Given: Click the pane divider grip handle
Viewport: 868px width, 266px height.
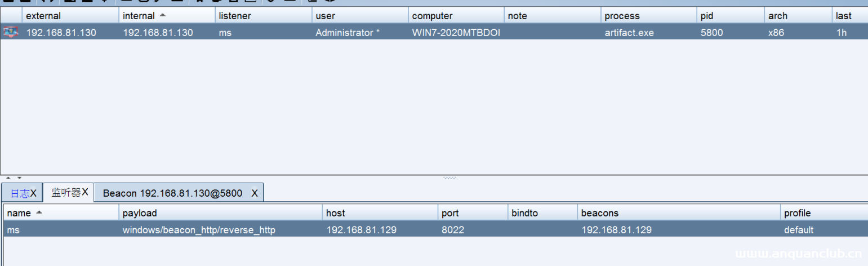Looking at the screenshot, I should coord(449,178).
